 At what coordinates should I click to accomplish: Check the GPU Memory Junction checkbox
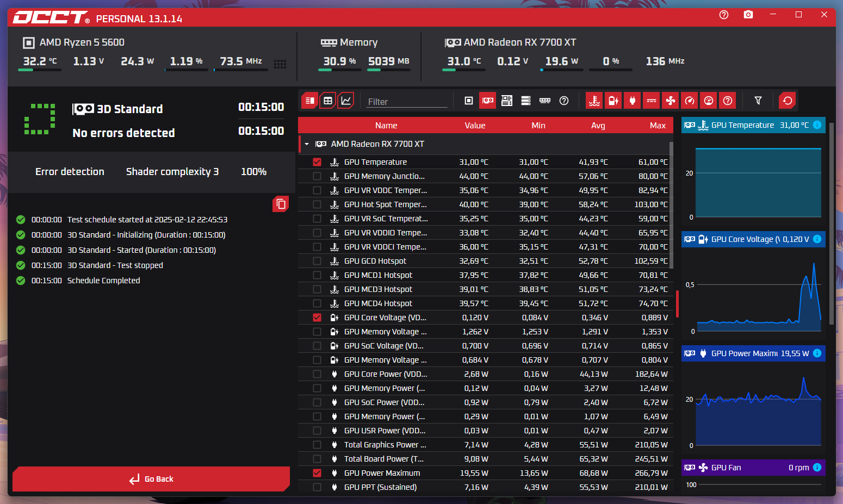point(317,176)
